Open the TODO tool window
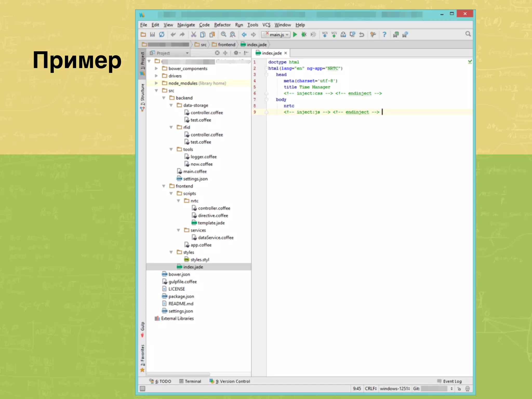 coord(160,381)
